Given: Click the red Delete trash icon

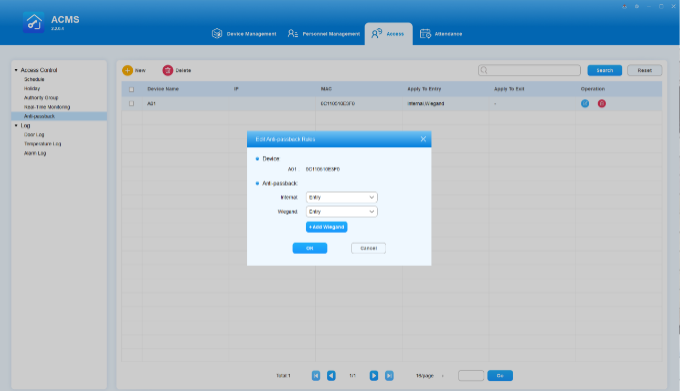Looking at the screenshot, I should (x=167, y=70).
